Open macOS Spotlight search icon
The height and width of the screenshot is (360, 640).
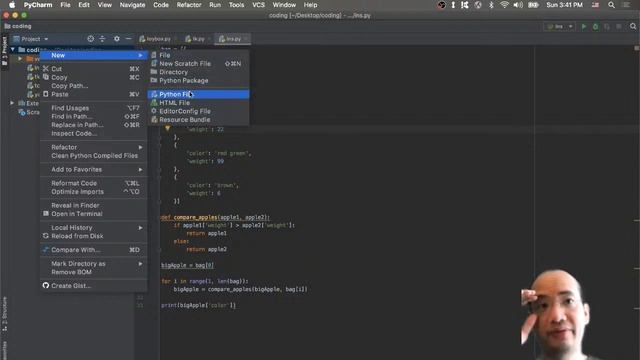(x=611, y=5)
